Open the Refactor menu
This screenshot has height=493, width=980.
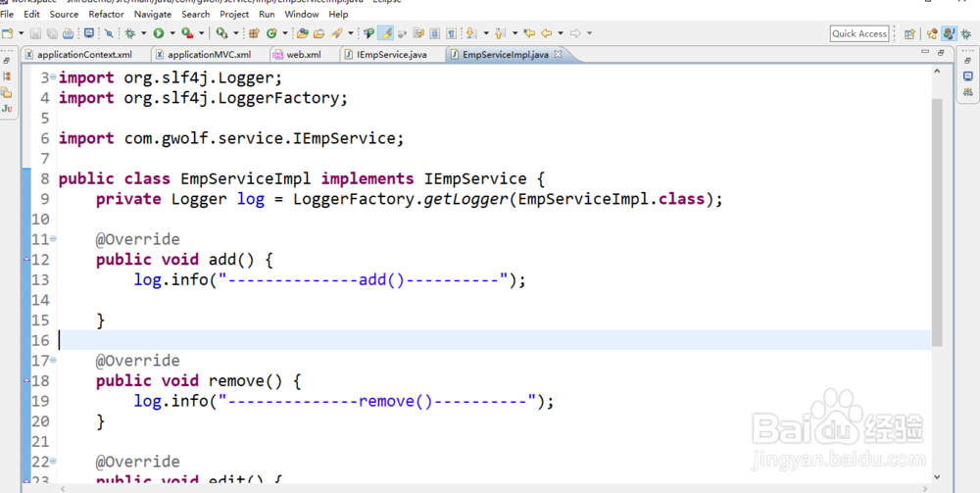pyautogui.click(x=106, y=14)
